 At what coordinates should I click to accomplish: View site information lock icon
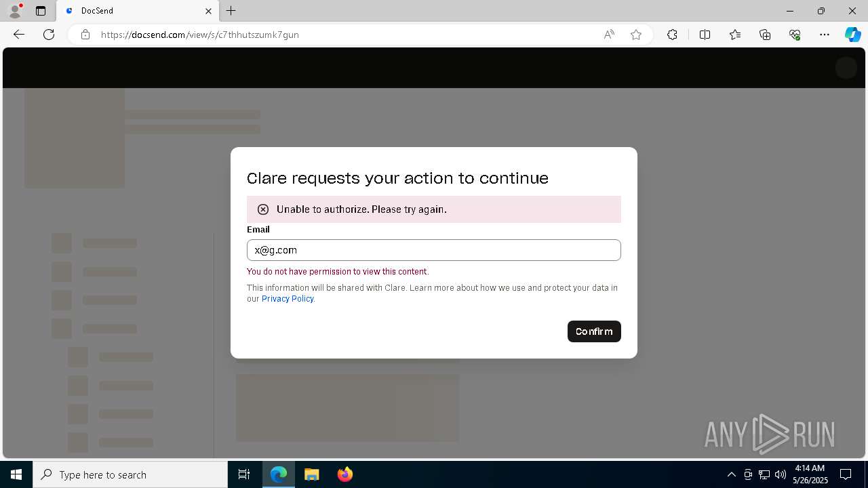point(85,35)
